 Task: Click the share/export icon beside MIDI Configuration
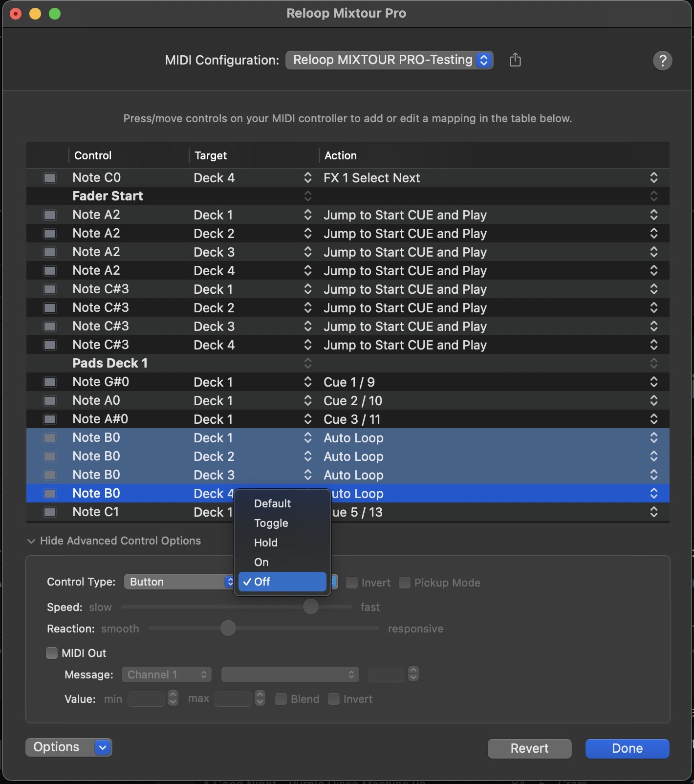[x=515, y=60]
